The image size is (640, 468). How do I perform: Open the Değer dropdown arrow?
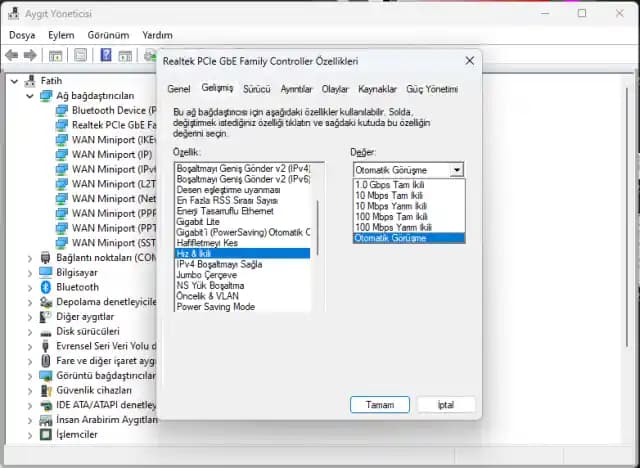(x=457, y=170)
